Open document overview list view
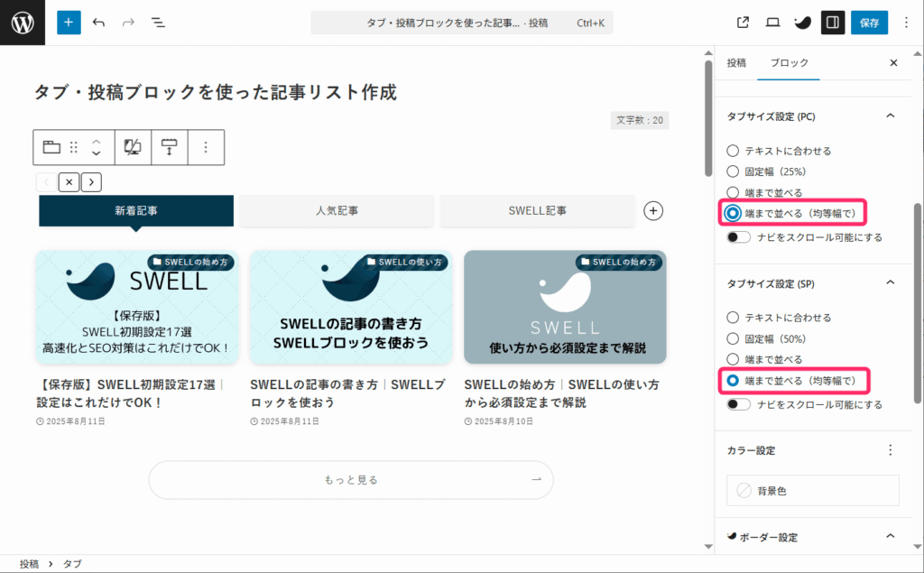924x573 pixels. click(158, 23)
